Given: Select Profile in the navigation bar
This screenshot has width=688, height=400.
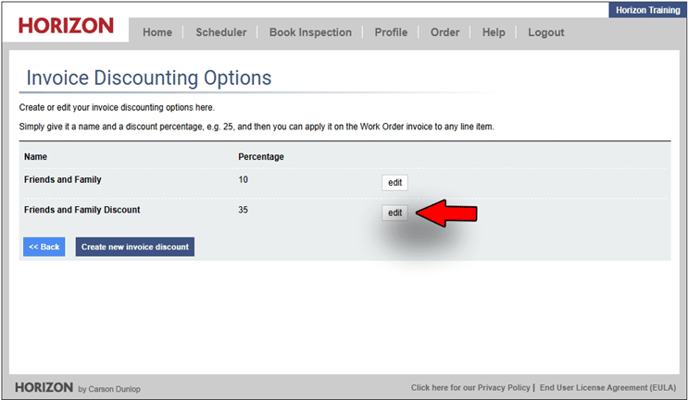Looking at the screenshot, I should coord(391,32).
